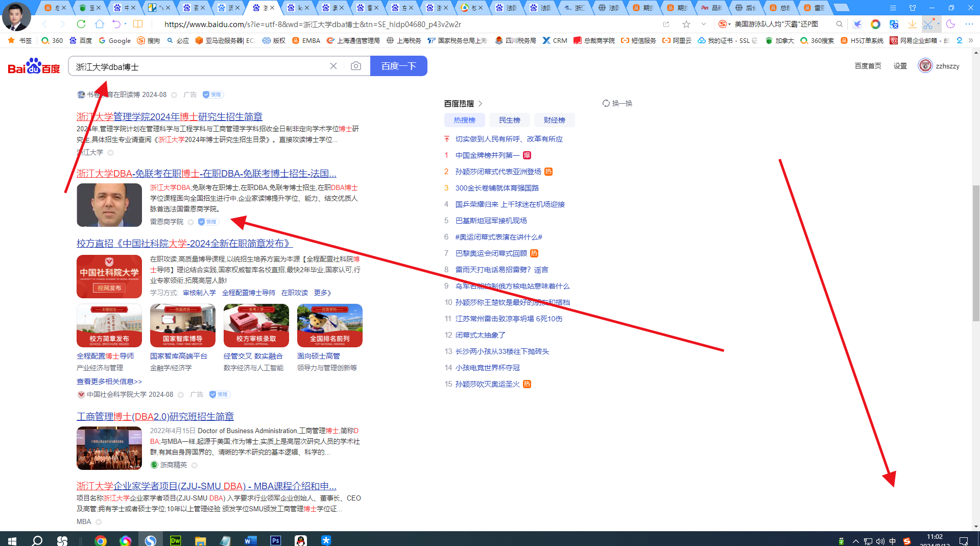Image resolution: width=980 pixels, height=546 pixels.
Task: Click the 百度一下 search button
Action: tap(398, 65)
